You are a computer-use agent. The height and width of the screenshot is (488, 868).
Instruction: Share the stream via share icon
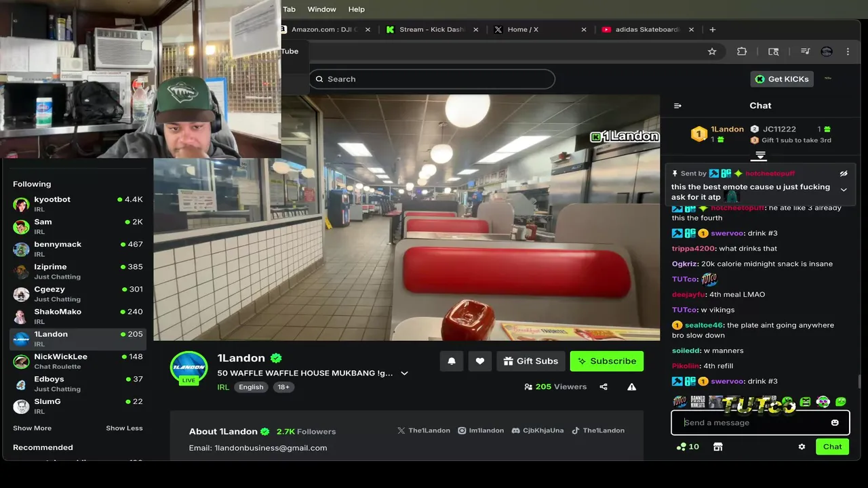click(604, 387)
